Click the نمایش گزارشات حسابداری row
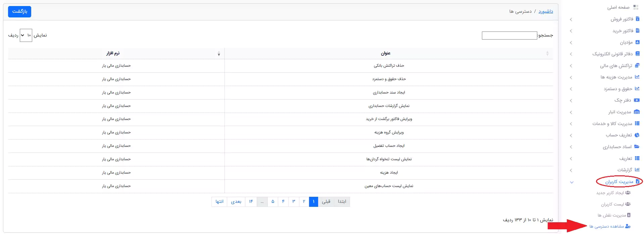The height and width of the screenshot is (234, 644). [389, 106]
